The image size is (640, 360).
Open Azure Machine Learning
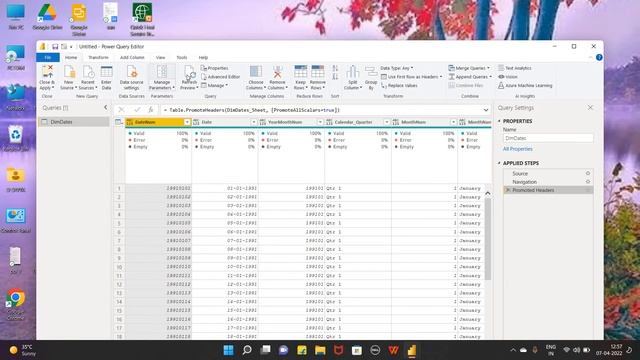pyautogui.click(x=525, y=86)
